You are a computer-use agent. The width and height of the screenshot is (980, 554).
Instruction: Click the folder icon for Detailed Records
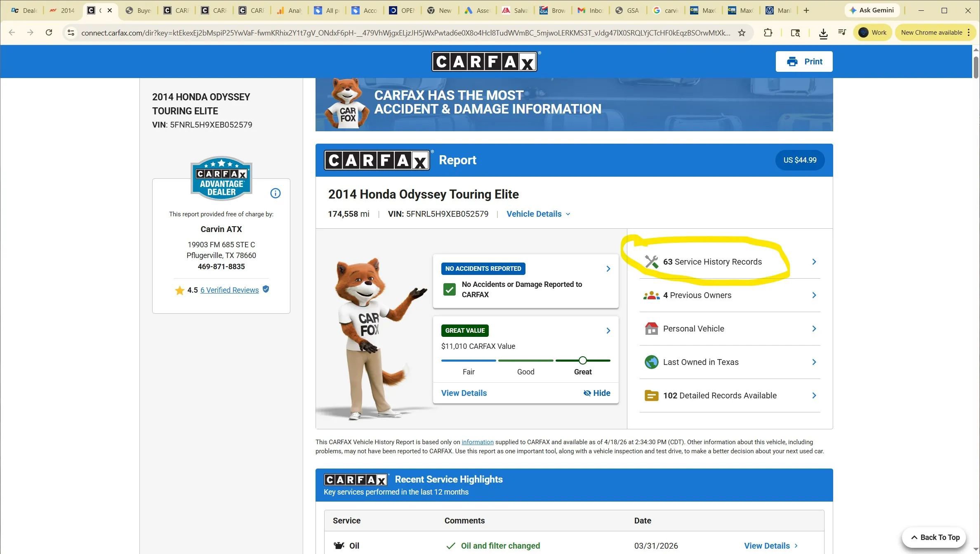(651, 395)
